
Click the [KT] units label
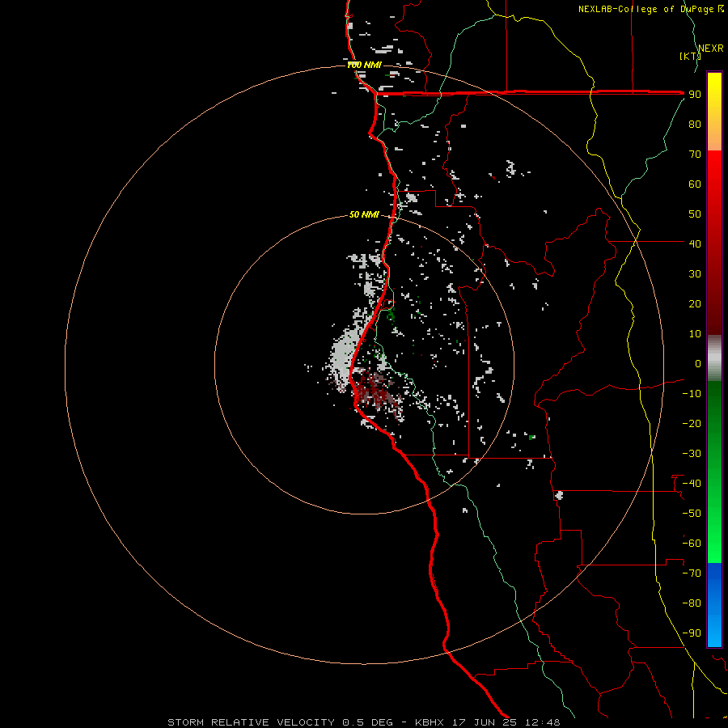coord(690,56)
